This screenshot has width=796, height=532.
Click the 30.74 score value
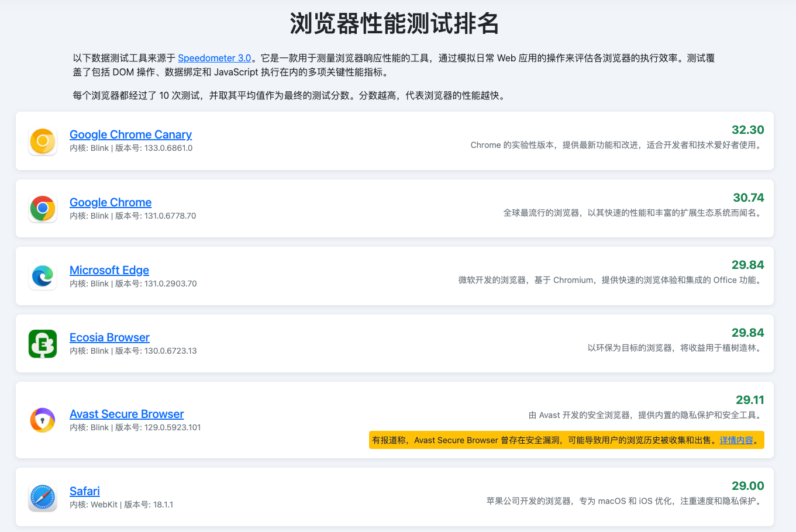tap(749, 198)
